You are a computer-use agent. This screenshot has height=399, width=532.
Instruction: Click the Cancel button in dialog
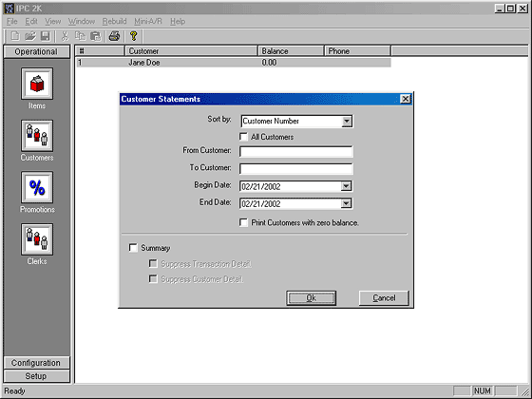[384, 298]
